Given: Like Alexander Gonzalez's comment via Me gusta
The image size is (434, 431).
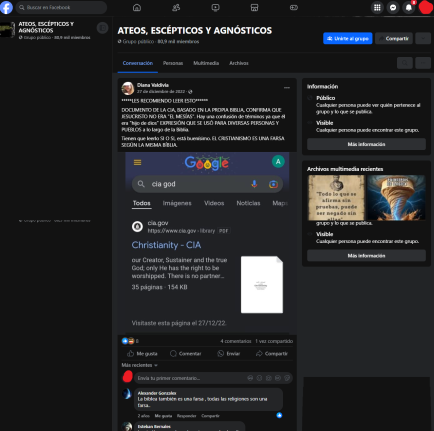Looking at the screenshot, I should 163,416.
